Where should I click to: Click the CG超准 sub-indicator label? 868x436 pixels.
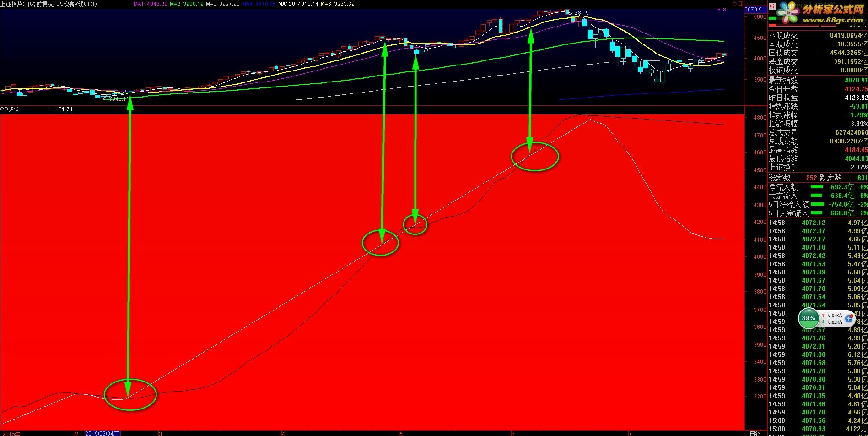tap(10, 109)
